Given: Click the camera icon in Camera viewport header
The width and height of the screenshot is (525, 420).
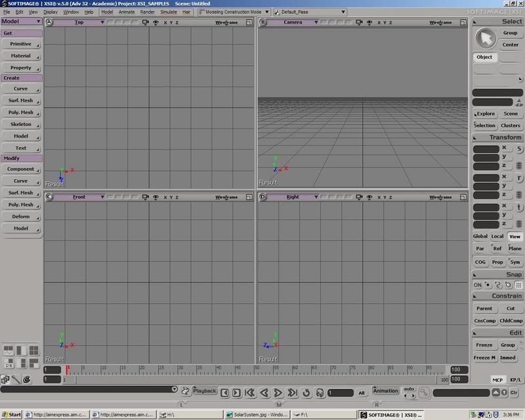Looking at the screenshot, I should click(359, 22).
